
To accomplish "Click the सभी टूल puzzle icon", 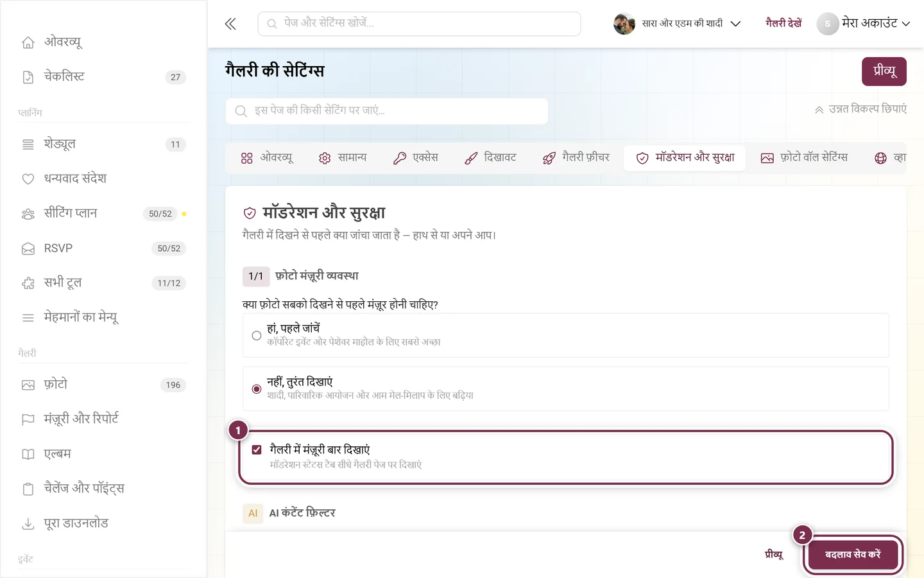I will pos(28,283).
